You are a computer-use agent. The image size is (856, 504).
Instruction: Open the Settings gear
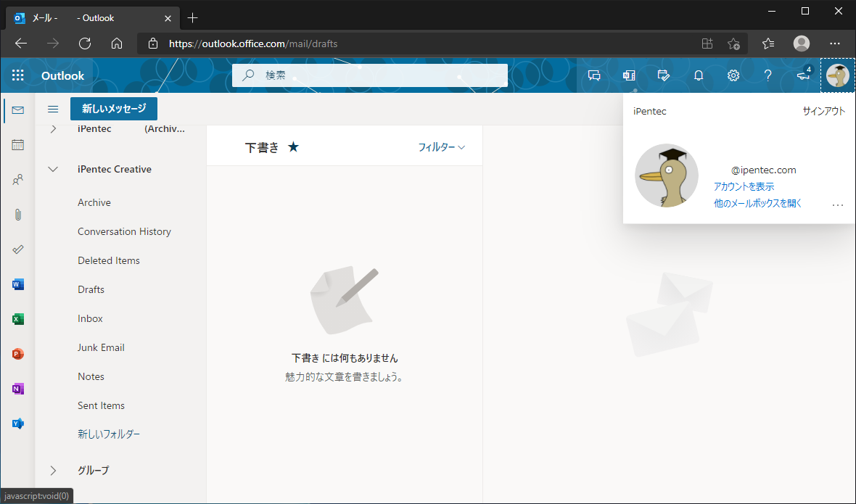pos(733,75)
